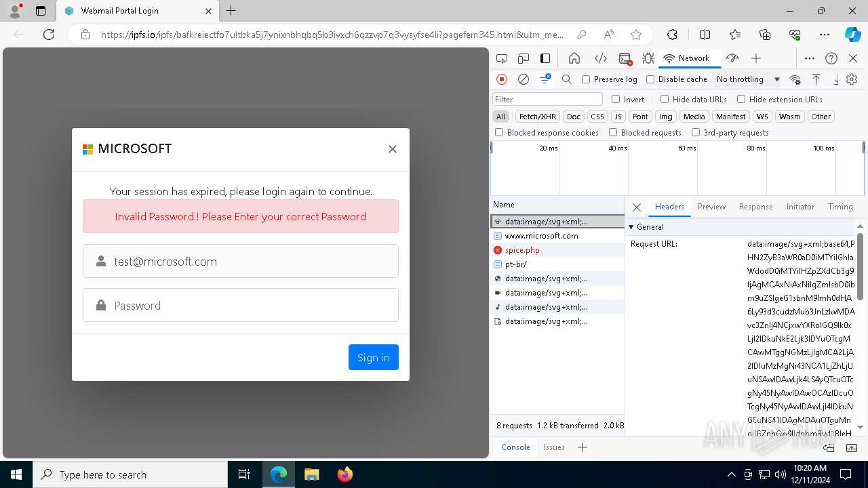Open Network conditions wifi-gear icon
The width and height of the screenshot is (868, 488).
click(795, 79)
